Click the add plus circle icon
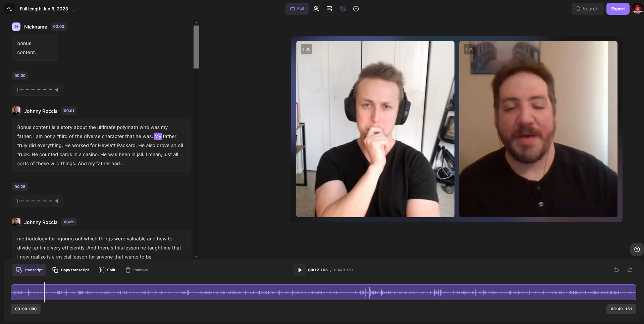The width and height of the screenshot is (644, 324). 356,9
